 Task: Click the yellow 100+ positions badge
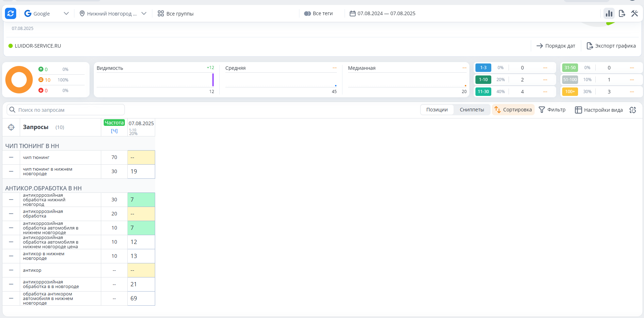[x=570, y=92]
